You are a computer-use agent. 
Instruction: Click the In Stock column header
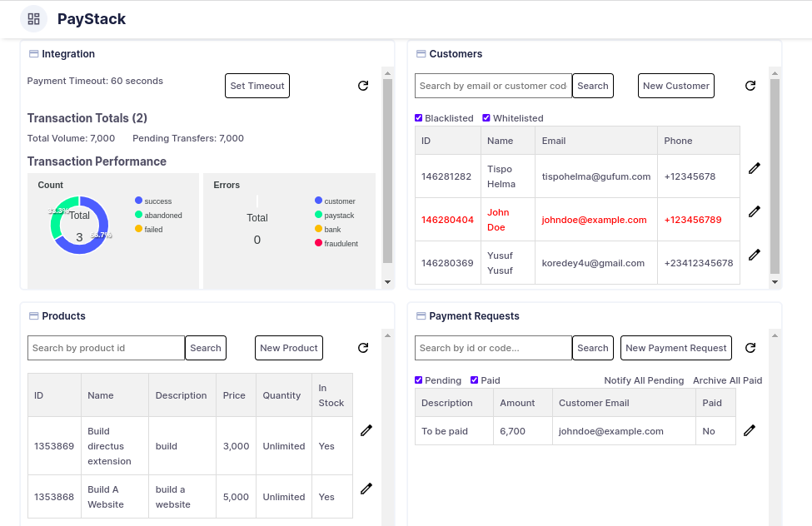pos(332,395)
